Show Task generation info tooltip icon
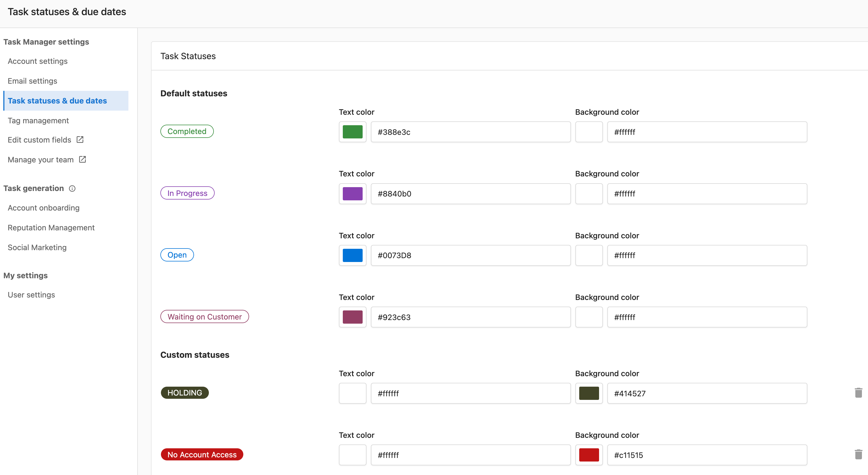This screenshot has width=868, height=475. [72, 189]
